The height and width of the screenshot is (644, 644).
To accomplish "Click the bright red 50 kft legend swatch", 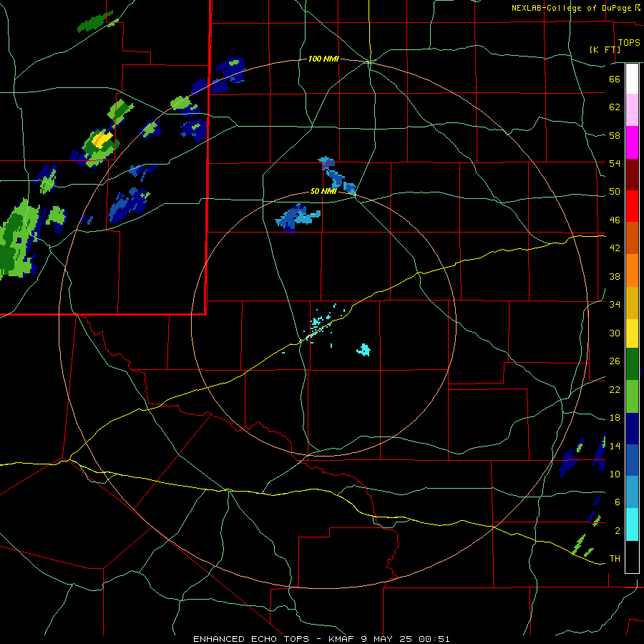I will pyautogui.click(x=632, y=206).
